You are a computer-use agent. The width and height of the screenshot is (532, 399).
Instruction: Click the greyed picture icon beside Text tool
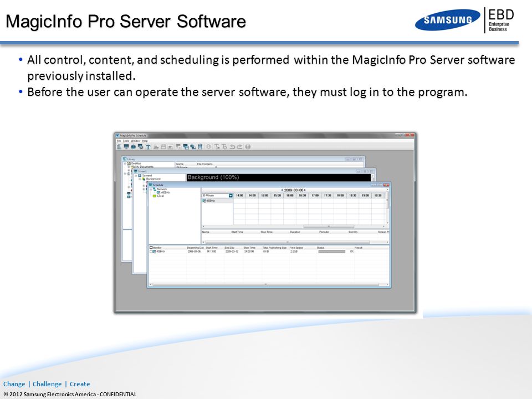156,147
